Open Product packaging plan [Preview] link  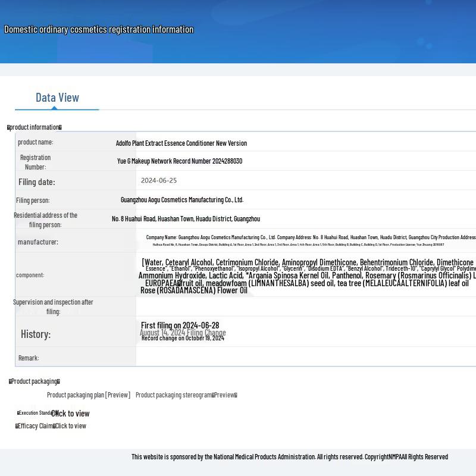pyautogui.click(x=89, y=395)
